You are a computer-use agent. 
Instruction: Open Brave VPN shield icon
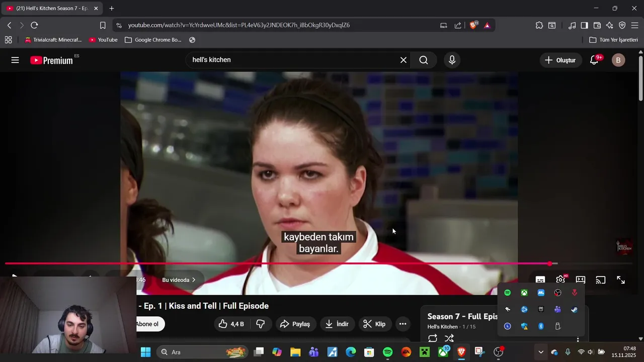(622, 25)
